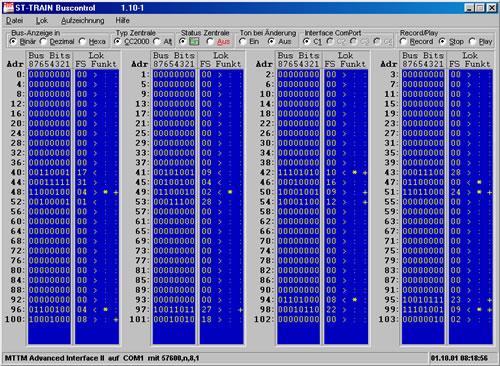Click bus bits of address 52
The width and height of the screenshot is (500, 366).
tap(49, 202)
